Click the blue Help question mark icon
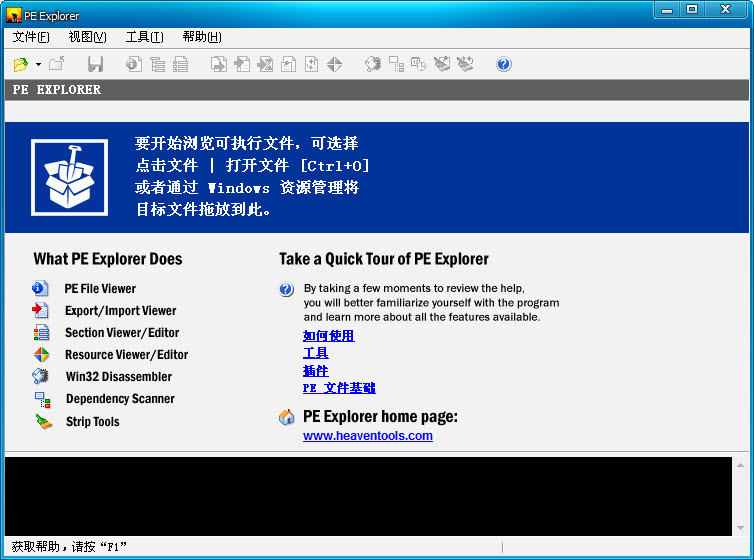754x560 pixels. (x=503, y=64)
